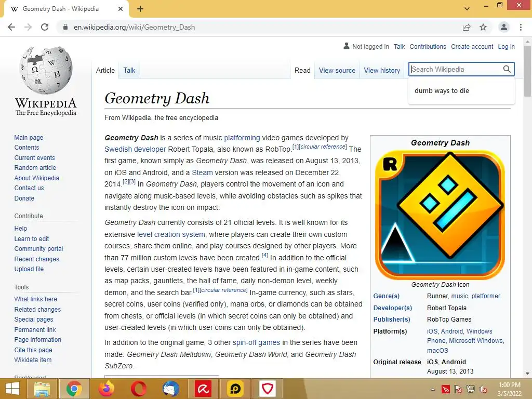Open Cite this page link

[33, 350]
